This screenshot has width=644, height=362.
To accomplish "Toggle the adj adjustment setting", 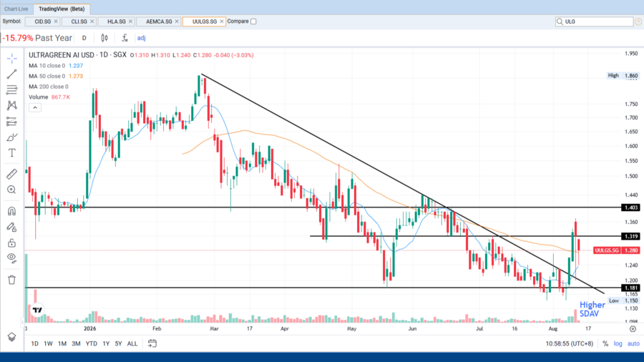I will pyautogui.click(x=141, y=38).
